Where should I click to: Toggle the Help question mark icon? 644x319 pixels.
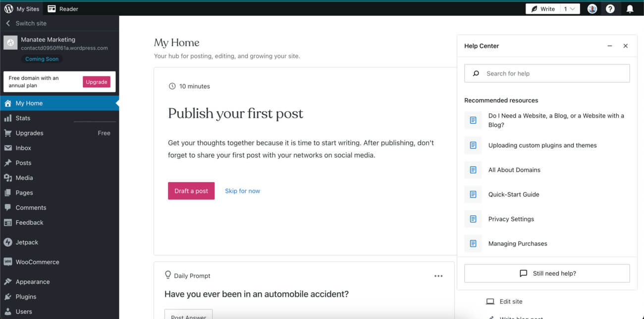(x=610, y=8)
